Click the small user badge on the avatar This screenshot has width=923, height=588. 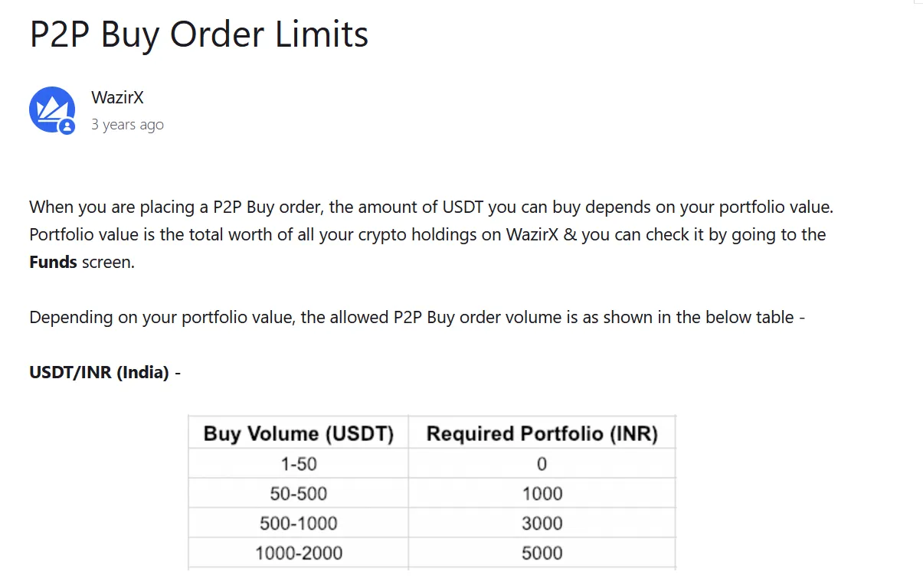pyautogui.click(x=67, y=126)
